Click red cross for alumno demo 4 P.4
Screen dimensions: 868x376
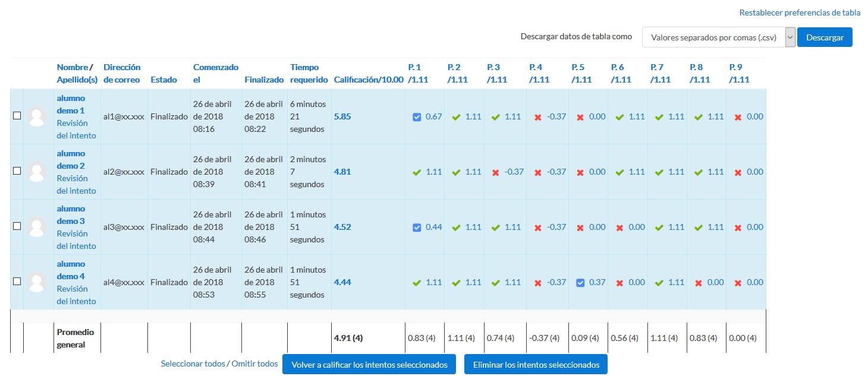click(x=538, y=283)
